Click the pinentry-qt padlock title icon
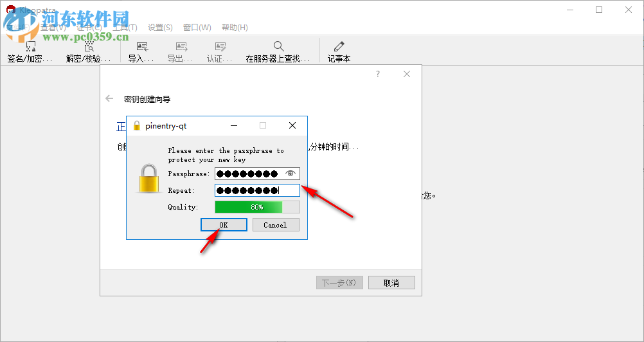The height and width of the screenshot is (342, 644). [137, 125]
